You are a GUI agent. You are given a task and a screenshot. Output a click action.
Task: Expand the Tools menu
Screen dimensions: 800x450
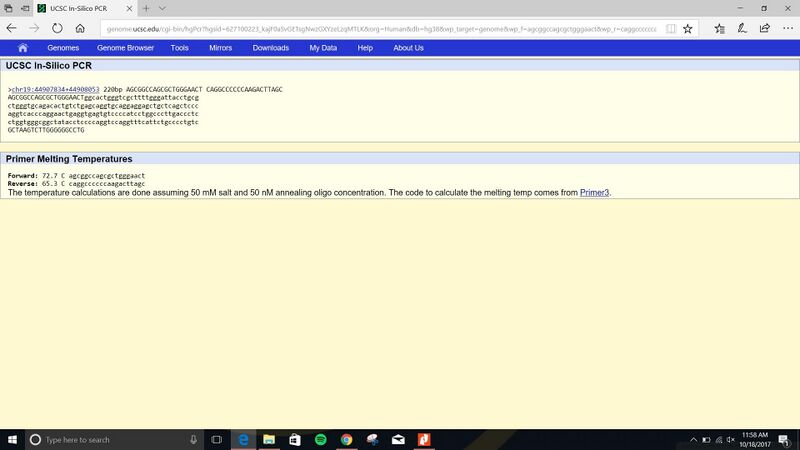(x=180, y=48)
